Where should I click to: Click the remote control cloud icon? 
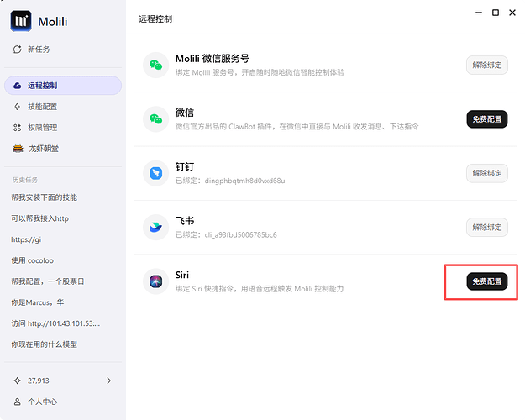click(x=18, y=86)
